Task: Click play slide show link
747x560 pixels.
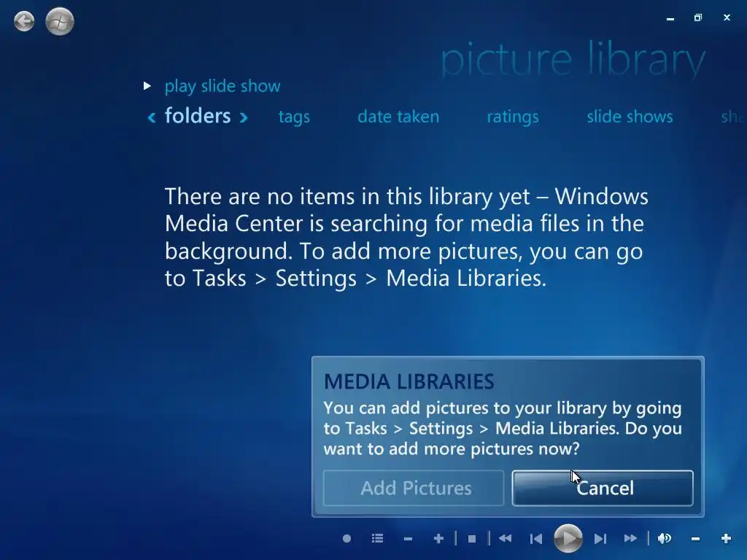Action: pyautogui.click(x=222, y=86)
